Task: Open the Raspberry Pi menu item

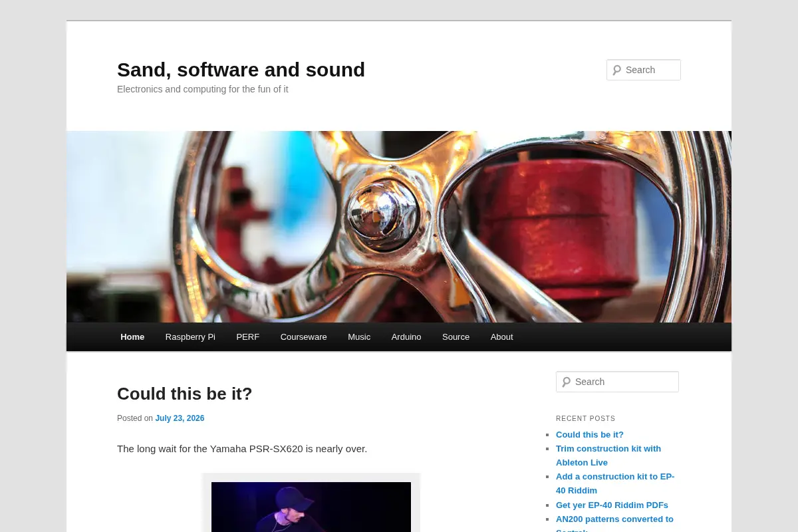Action: pos(190,337)
